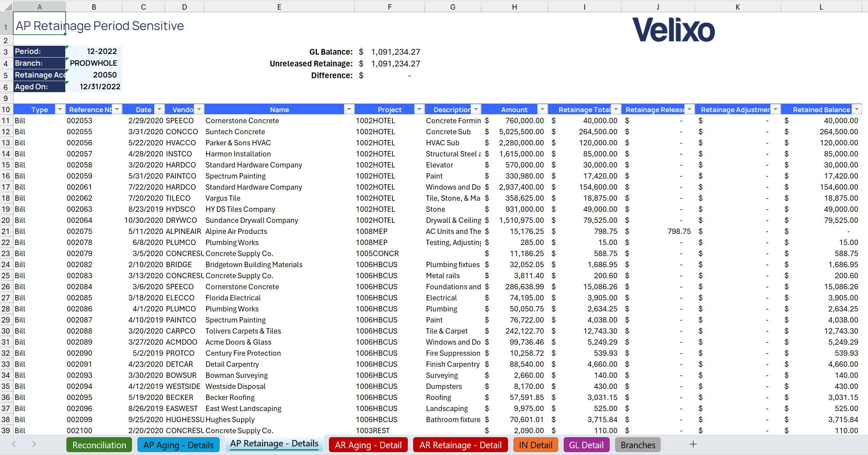
Task: Click reference number 002053
Action: [x=79, y=121]
